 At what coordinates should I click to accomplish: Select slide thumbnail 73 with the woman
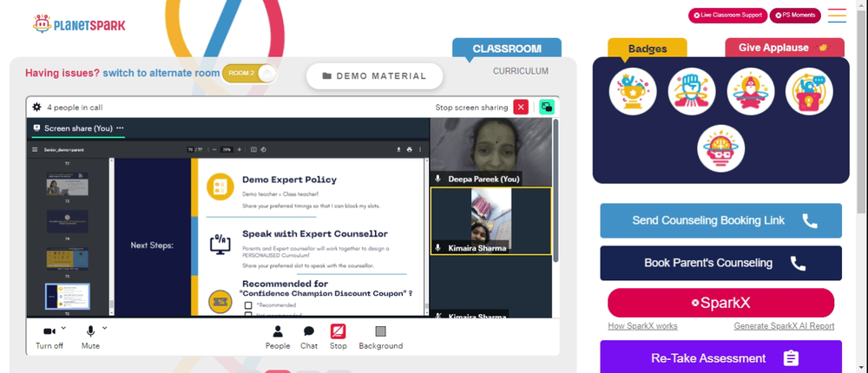click(68, 184)
